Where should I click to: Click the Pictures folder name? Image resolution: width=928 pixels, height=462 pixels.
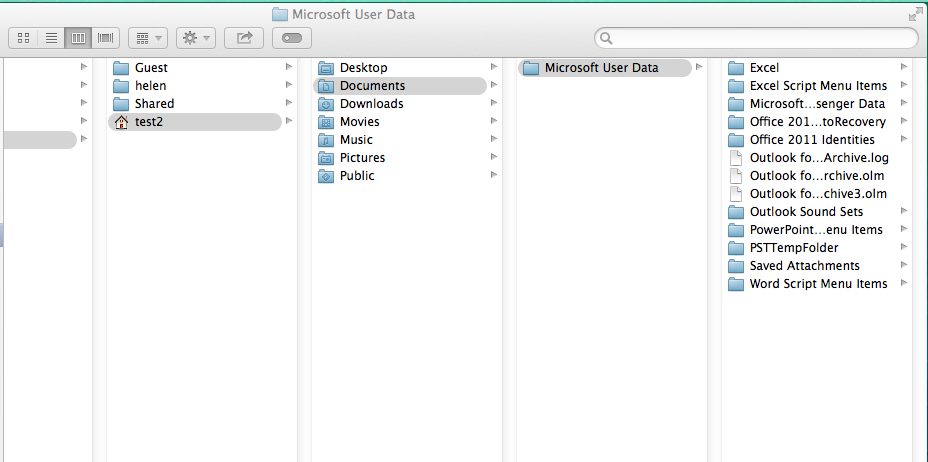tap(362, 158)
